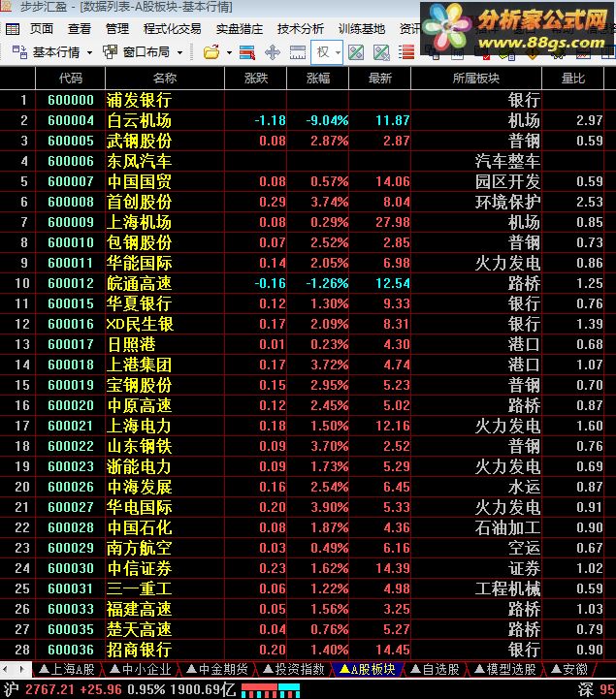Switch to the 安徽 tab
The height and width of the screenshot is (699, 616).
point(569,669)
